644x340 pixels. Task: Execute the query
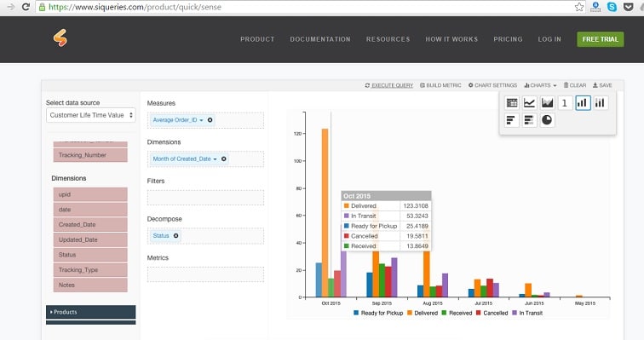click(x=389, y=85)
